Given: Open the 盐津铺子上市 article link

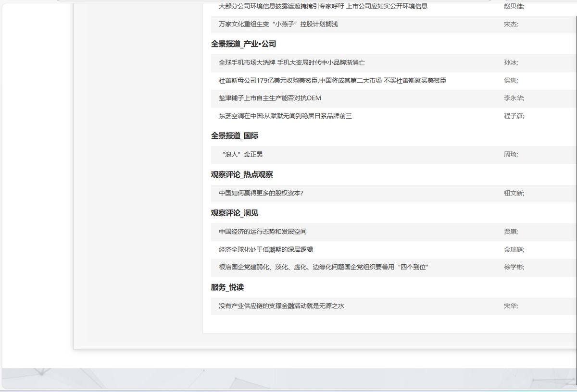Looking at the screenshot, I should pos(270,98).
